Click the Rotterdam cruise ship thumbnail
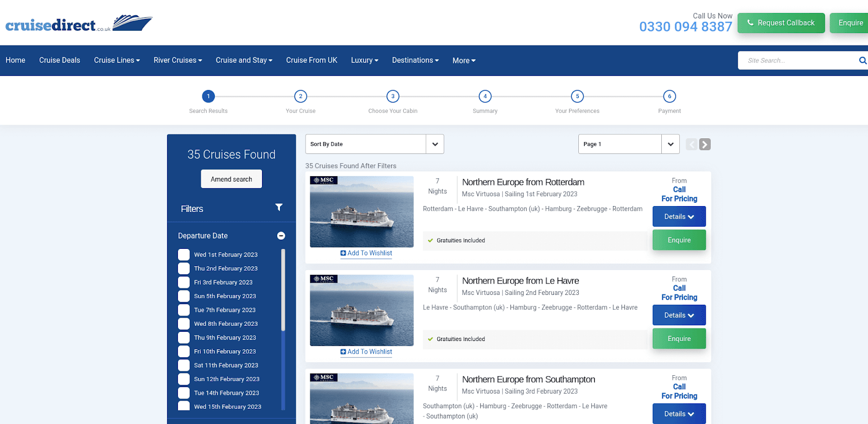Screen dimensions: 868x424 (362, 211)
